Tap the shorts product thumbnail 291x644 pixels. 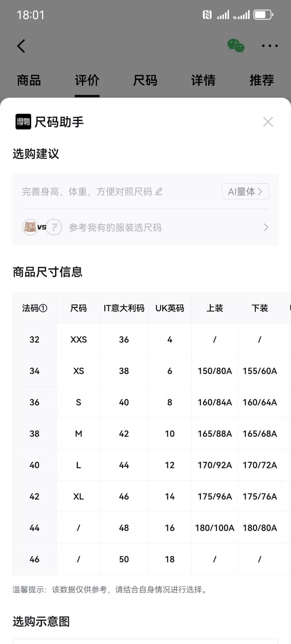click(30, 227)
